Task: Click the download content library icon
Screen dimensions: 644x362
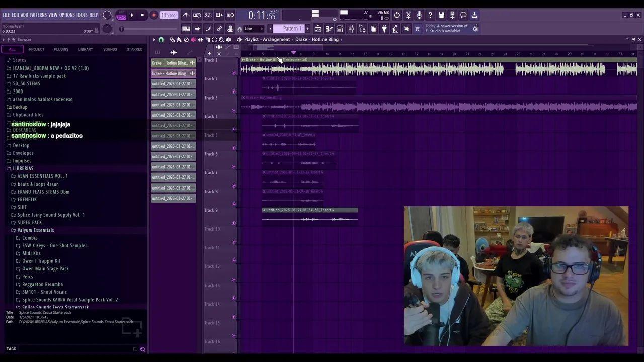Action: point(474,15)
